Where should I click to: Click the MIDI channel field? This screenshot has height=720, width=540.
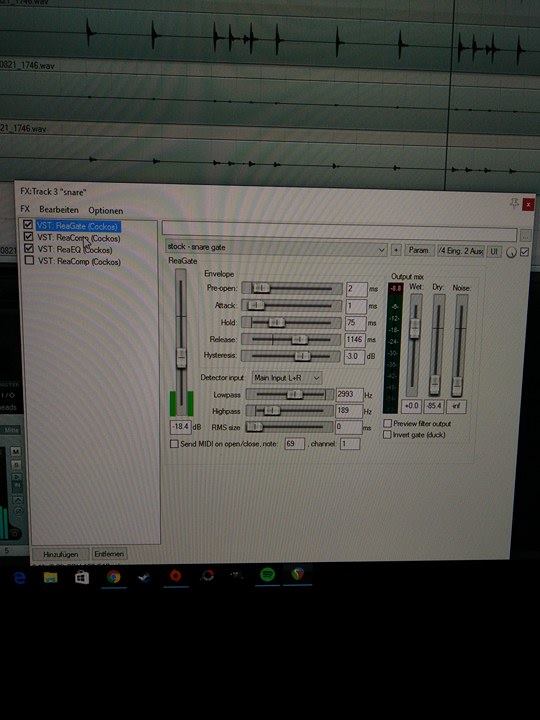coord(349,444)
